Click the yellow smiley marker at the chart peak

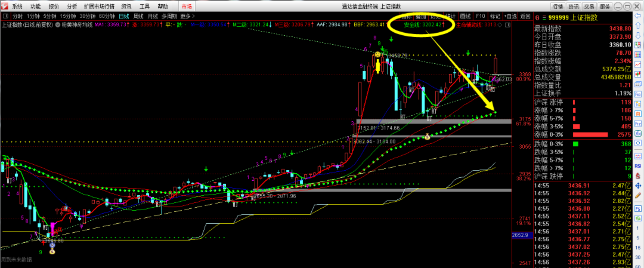[x=377, y=54]
